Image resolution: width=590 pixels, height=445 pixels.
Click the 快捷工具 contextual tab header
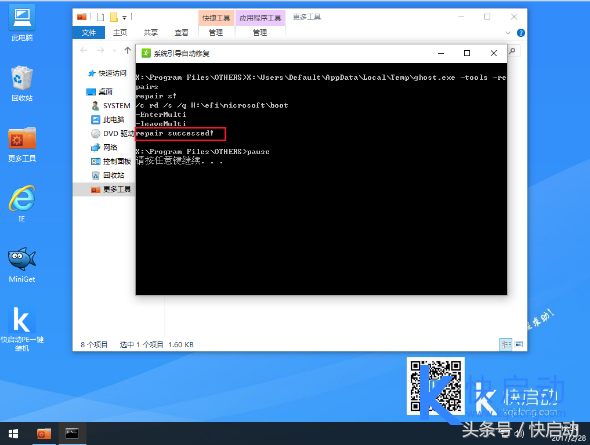tap(216, 18)
